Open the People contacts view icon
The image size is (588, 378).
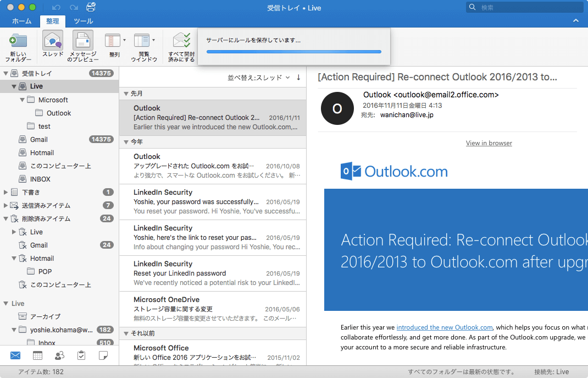(59, 355)
